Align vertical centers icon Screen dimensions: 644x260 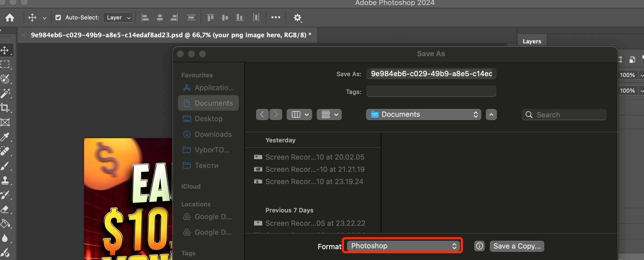pos(225,18)
